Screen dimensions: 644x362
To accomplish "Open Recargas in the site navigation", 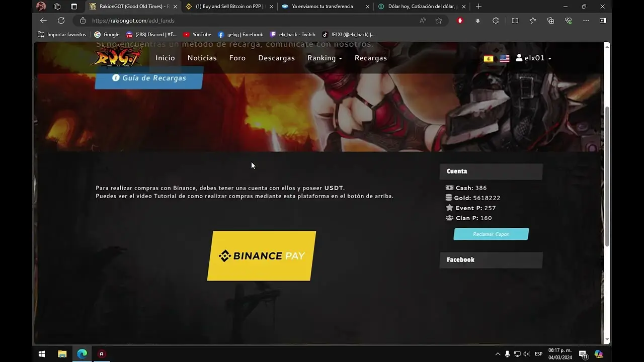I will pyautogui.click(x=371, y=58).
